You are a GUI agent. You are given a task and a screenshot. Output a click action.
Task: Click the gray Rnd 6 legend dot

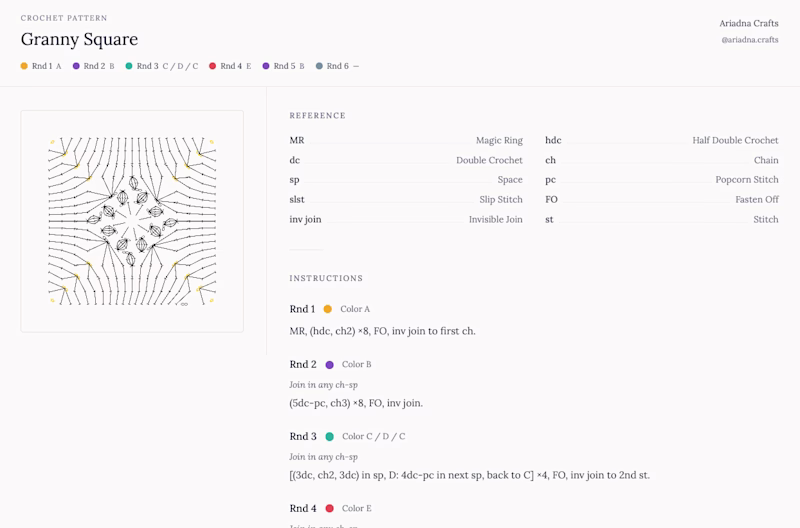(319, 66)
